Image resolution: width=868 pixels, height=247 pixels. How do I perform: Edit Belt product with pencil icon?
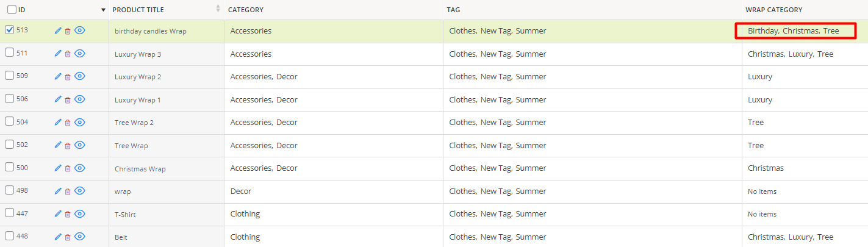pos(58,237)
